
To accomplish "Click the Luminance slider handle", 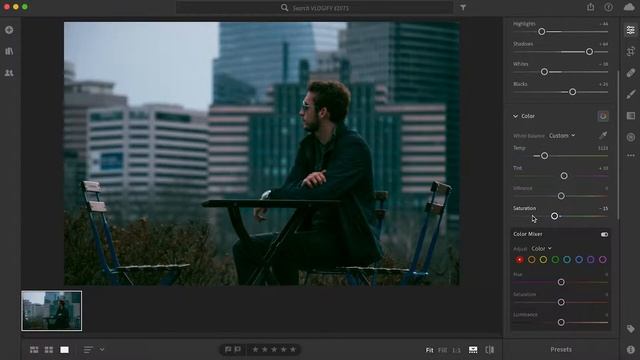I will 561,322.
